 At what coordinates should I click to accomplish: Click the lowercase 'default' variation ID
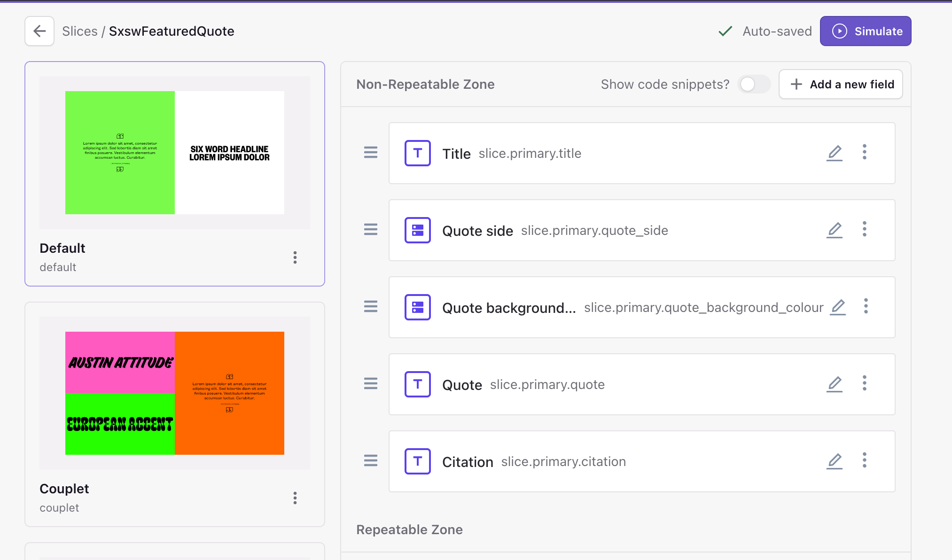coord(58,267)
